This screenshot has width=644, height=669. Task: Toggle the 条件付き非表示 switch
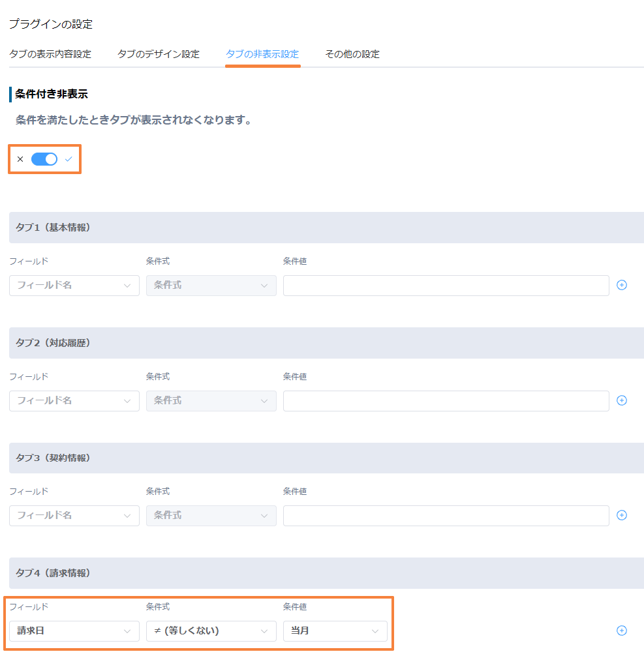[x=44, y=159]
